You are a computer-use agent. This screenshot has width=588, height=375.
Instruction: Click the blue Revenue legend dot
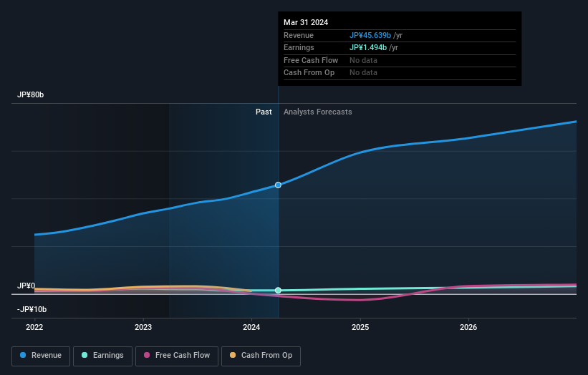pyautogui.click(x=23, y=355)
